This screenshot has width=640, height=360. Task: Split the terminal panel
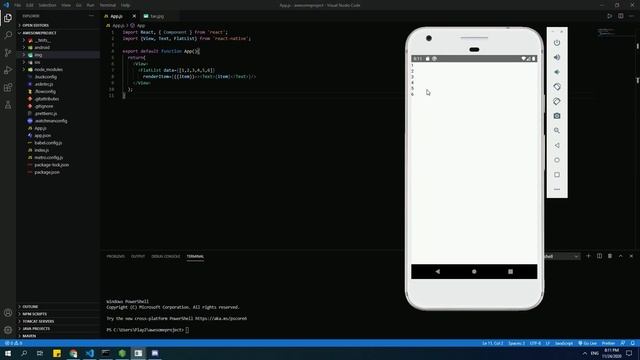599,256
